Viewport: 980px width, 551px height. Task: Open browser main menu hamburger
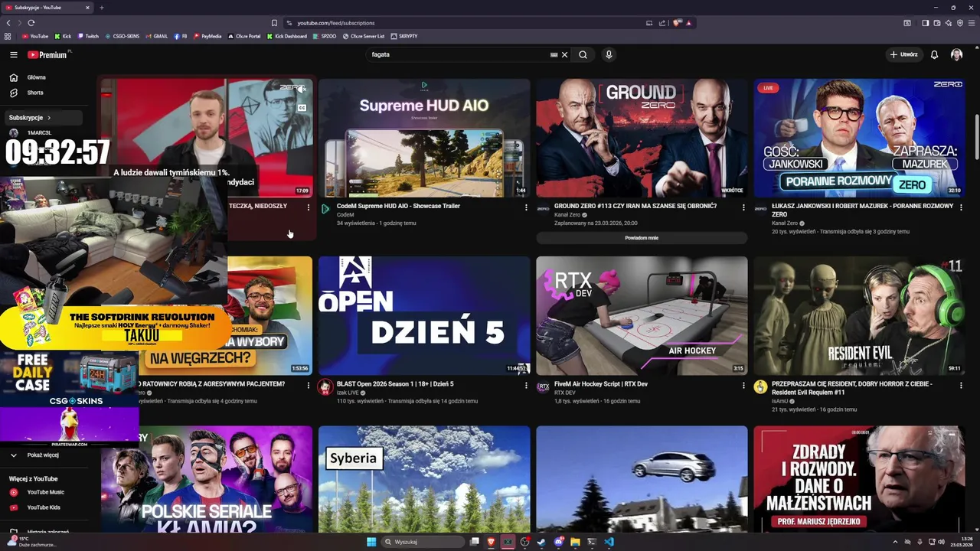(x=971, y=23)
